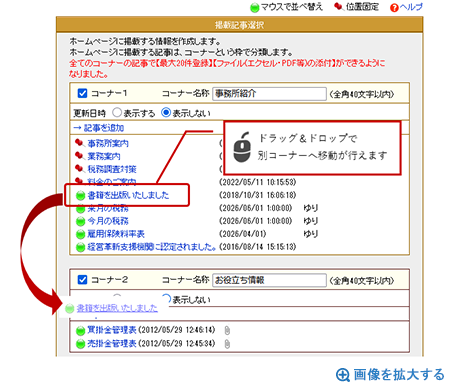The width and height of the screenshot is (450, 386).
Task: Click the green dot beside 今月の税務
Action: (80, 221)
